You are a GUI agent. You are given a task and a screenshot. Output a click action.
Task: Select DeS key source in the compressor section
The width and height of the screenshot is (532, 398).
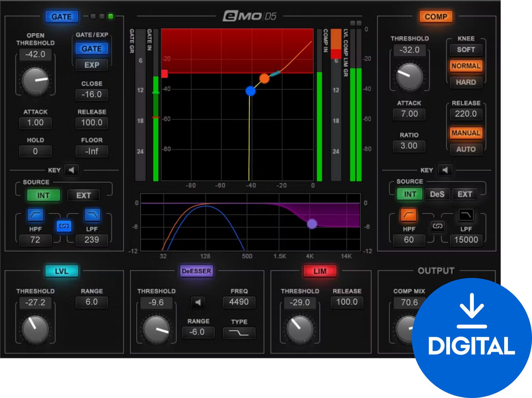(437, 194)
